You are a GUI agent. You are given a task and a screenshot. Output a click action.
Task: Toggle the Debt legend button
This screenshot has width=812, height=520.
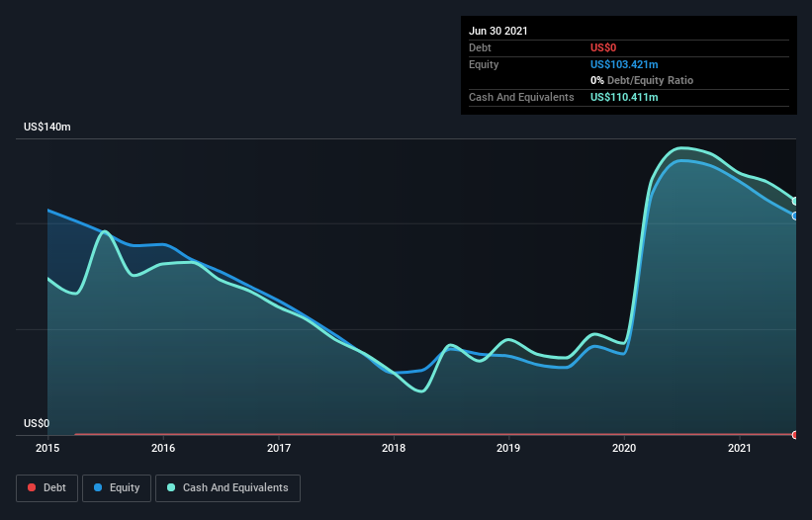pyautogui.click(x=47, y=488)
